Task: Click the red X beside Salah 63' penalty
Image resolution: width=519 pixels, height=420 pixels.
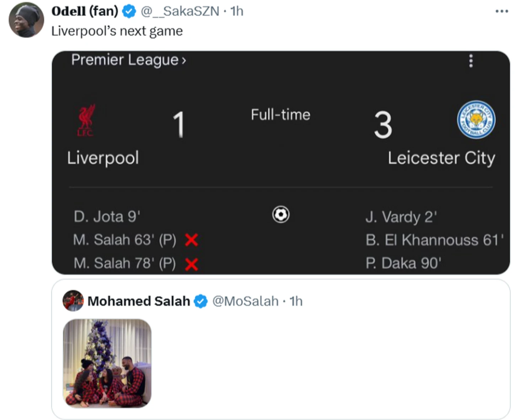Action: coord(191,240)
